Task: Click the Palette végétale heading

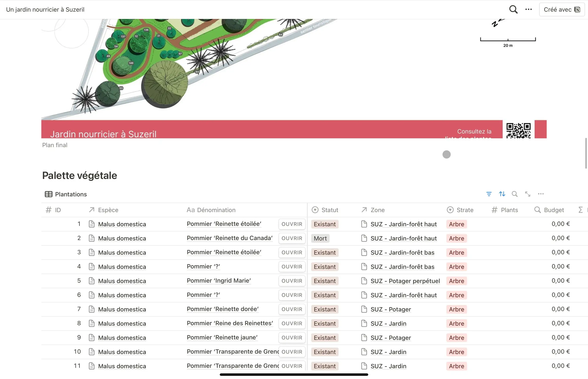Action: tap(80, 176)
